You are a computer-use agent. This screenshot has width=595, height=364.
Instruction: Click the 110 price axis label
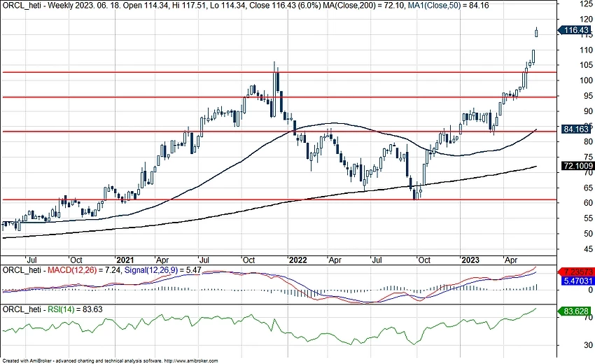click(587, 50)
